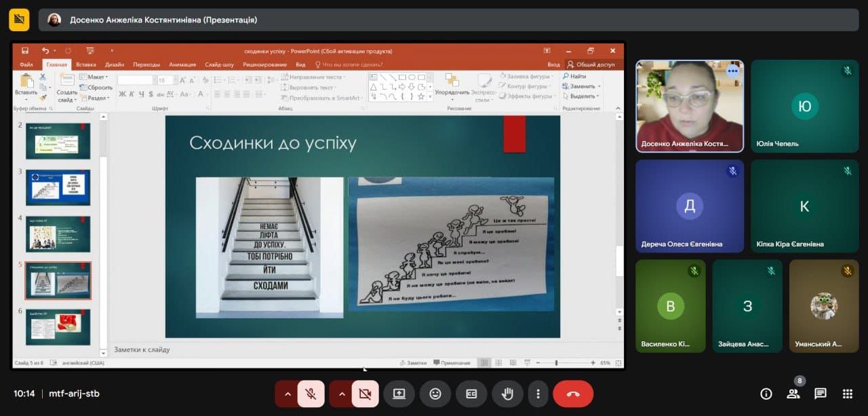Screen dimensions: 868x416
Task: Switch to the Вставка ribbon tab
Action: click(x=86, y=64)
